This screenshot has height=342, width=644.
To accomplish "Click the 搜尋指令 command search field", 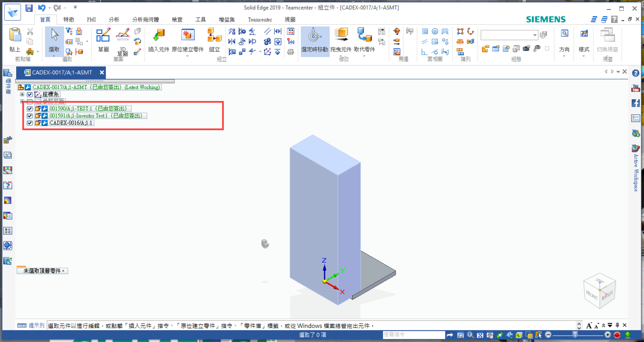I will (x=414, y=335).
